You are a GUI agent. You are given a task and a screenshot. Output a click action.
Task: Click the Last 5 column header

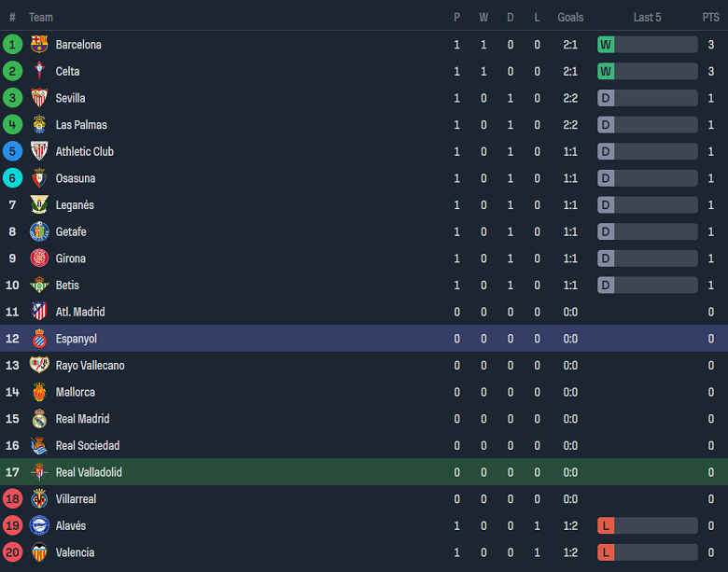(x=647, y=17)
